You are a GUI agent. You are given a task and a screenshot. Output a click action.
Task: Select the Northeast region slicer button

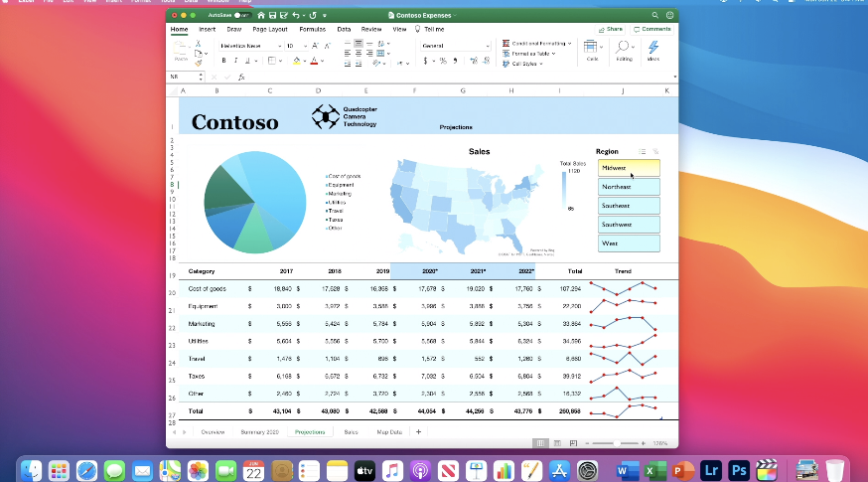(x=629, y=187)
